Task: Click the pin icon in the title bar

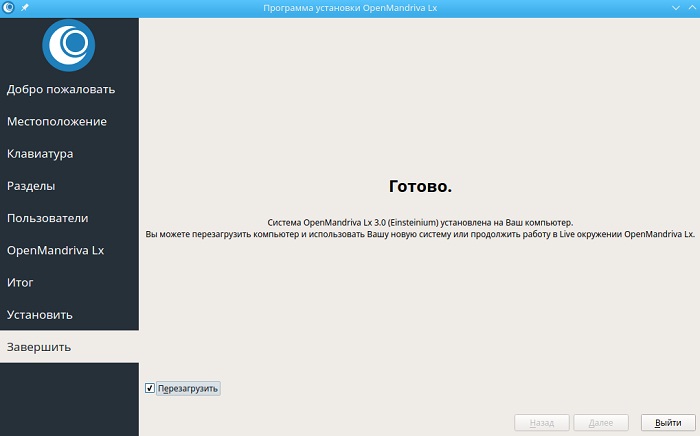Action: point(25,8)
